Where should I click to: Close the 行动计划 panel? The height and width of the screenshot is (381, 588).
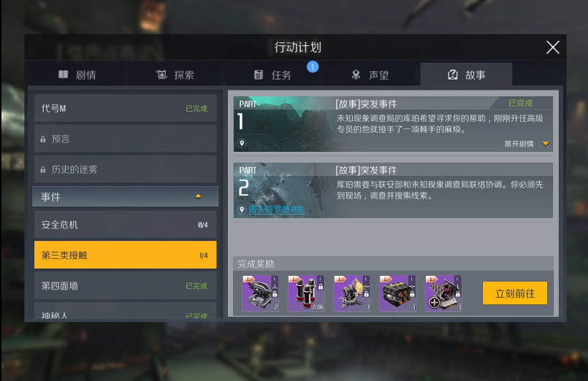pyautogui.click(x=553, y=47)
